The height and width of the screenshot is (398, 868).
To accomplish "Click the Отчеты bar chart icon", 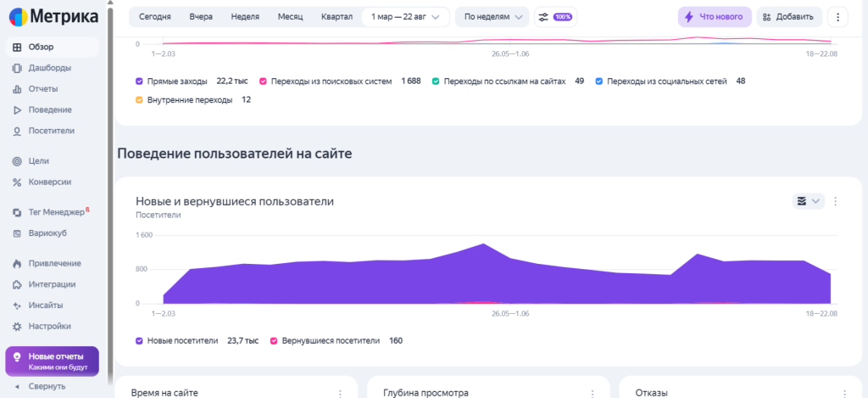I will click(17, 89).
